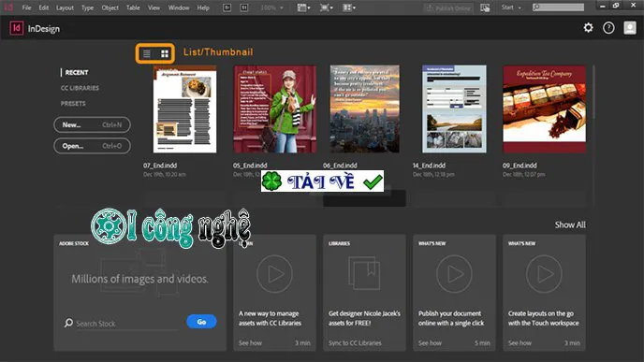Play the CC Libraries assets video

(275, 274)
